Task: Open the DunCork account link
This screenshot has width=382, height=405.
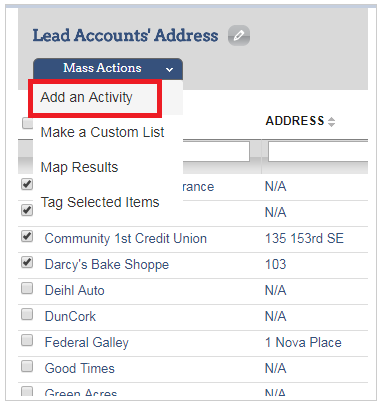Action: [x=70, y=317]
